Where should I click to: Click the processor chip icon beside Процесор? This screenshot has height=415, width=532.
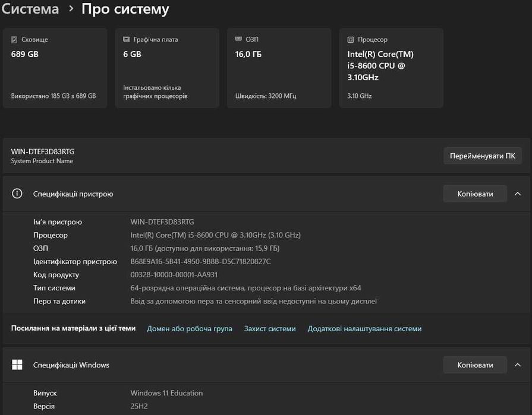(351, 40)
